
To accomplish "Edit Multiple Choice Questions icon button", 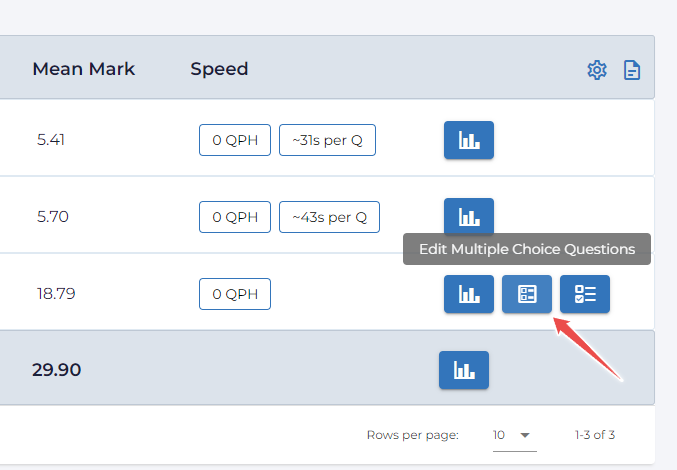I will click(527, 294).
